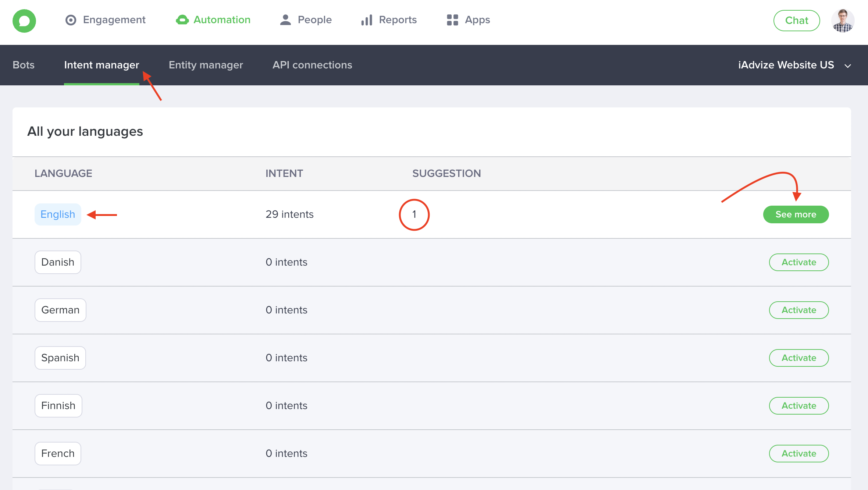The width and height of the screenshot is (868, 490).
Task: Click the German '0 intents' cell
Action: click(287, 310)
